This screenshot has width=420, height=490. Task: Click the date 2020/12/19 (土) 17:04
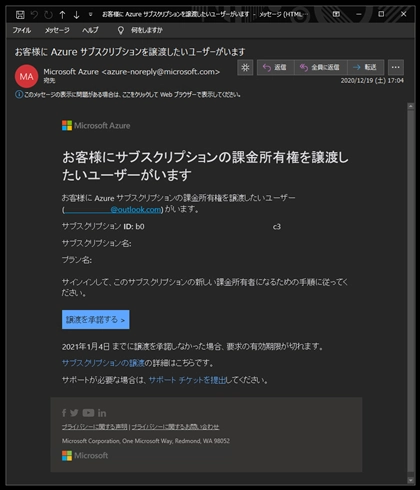tap(372, 81)
